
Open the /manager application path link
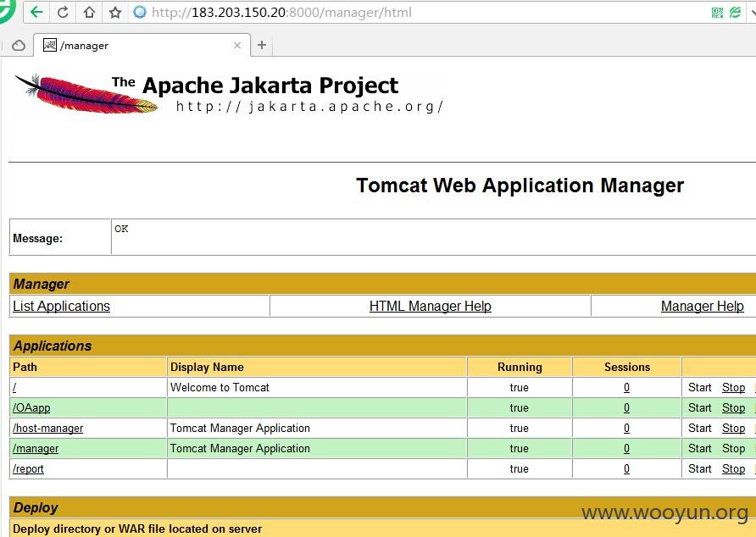click(36, 448)
